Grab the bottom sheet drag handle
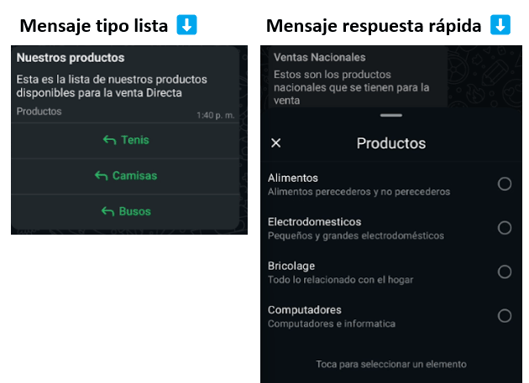 click(391, 115)
